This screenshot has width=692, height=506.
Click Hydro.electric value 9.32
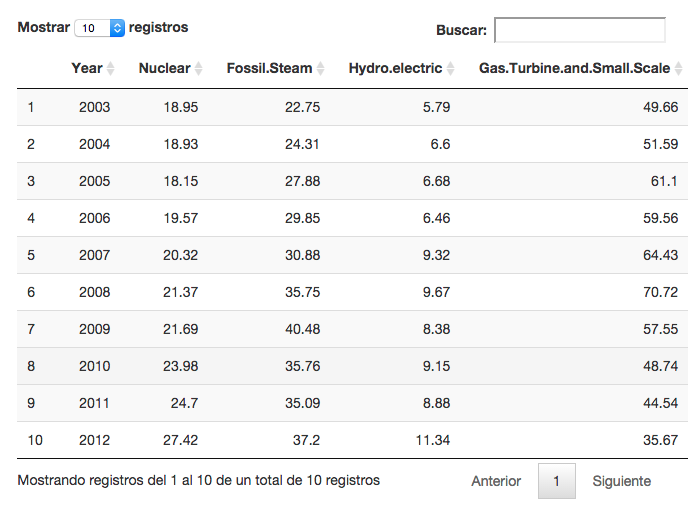click(436, 255)
